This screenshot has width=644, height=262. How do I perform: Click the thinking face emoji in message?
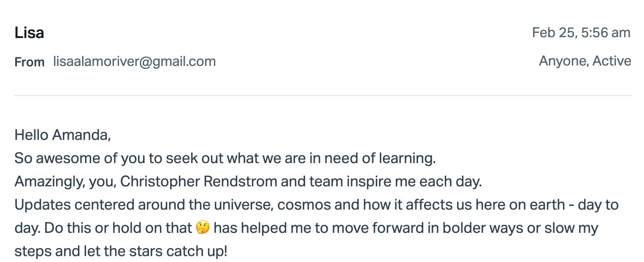point(203,228)
